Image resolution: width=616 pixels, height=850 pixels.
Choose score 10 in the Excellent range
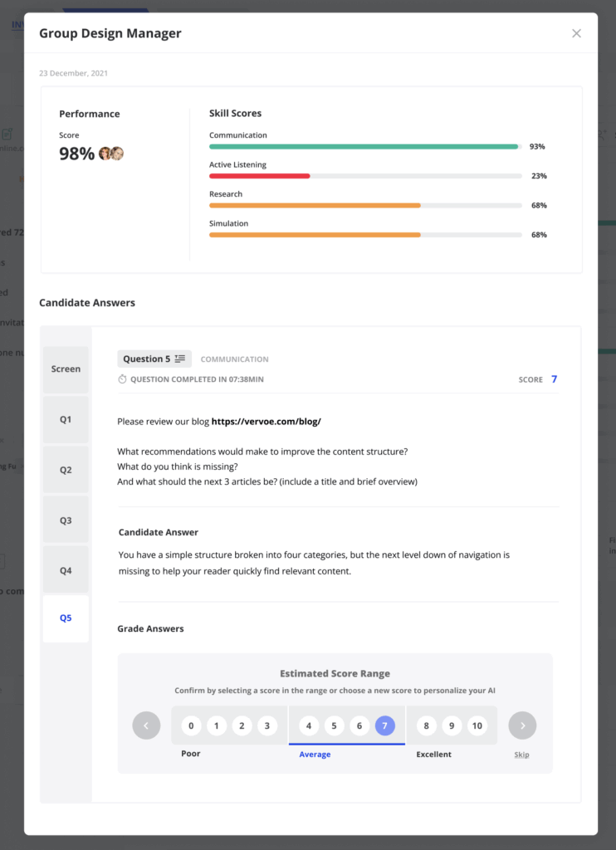(x=477, y=725)
